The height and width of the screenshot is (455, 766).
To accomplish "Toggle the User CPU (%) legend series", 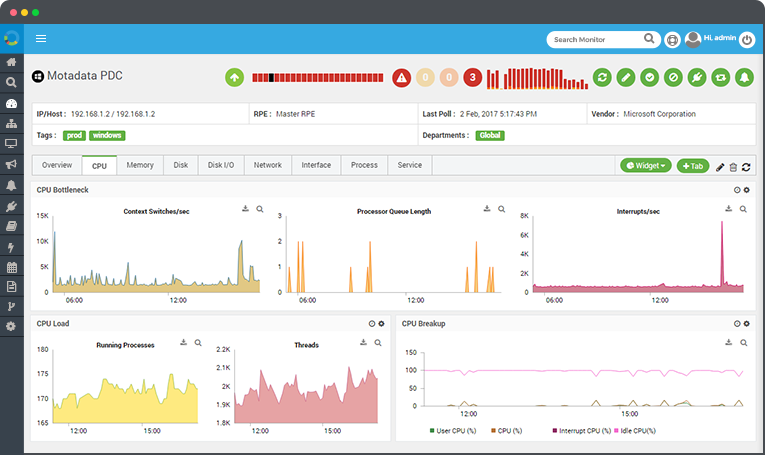I will tap(453, 431).
